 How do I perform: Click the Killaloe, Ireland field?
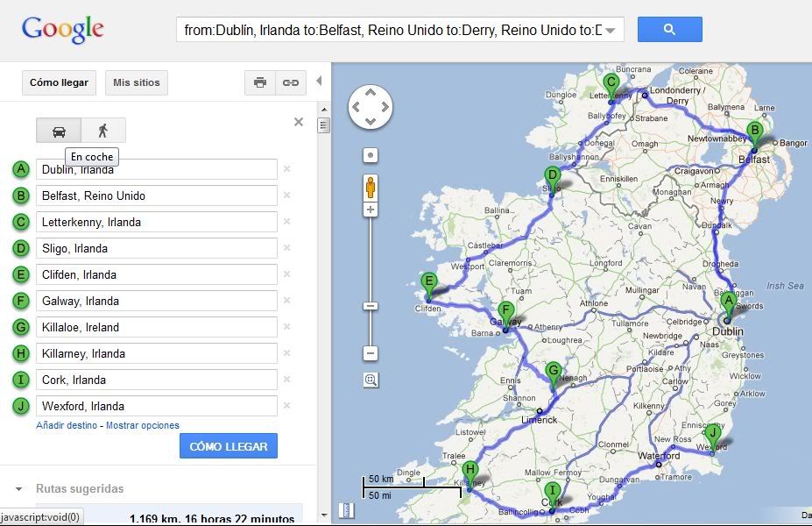[x=157, y=328]
